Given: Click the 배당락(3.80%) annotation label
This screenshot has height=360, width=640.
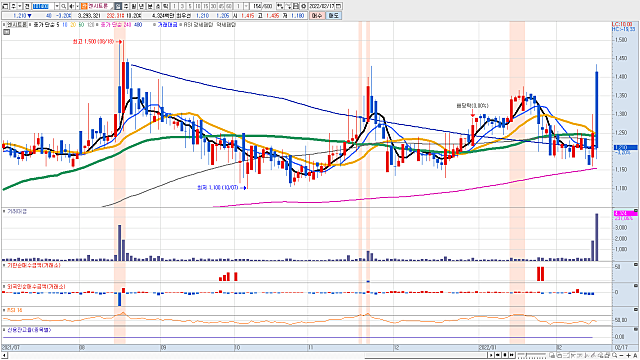Looking at the screenshot, I should [x=472, y=106].
